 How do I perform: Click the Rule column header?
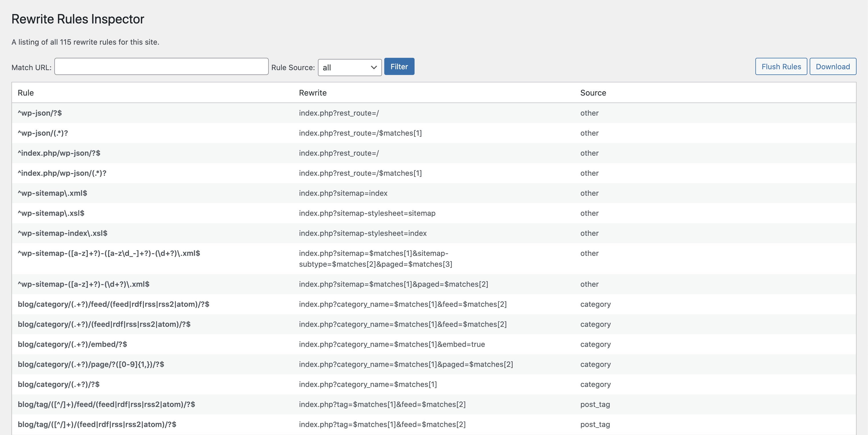pos(26,93)
